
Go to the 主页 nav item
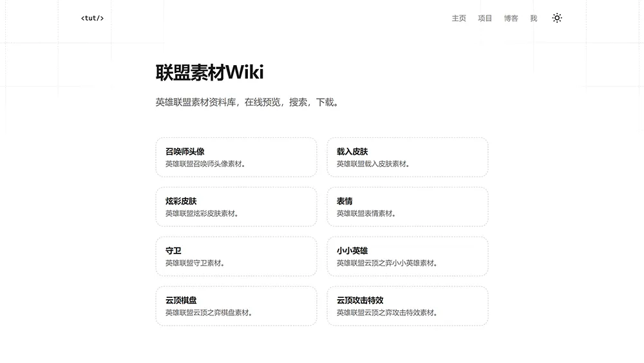point(459,18)
